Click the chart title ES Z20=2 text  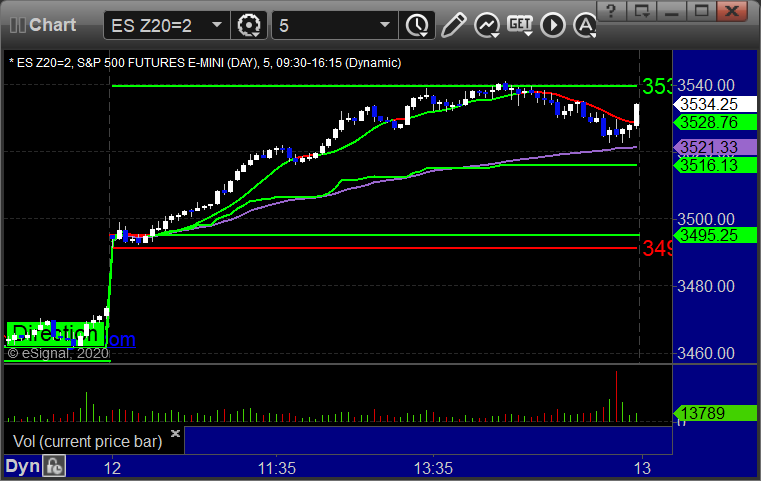click(205, 63)
